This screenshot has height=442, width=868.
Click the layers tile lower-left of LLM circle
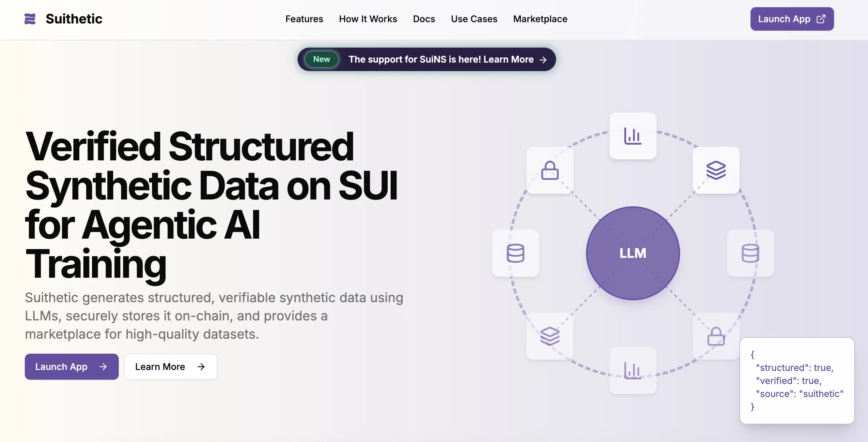click(x=550, y=336)
